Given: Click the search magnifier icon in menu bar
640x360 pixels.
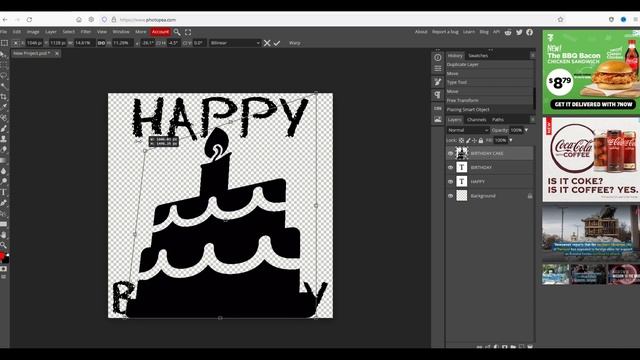Looking at the screenshot, I should click(177, 32).
